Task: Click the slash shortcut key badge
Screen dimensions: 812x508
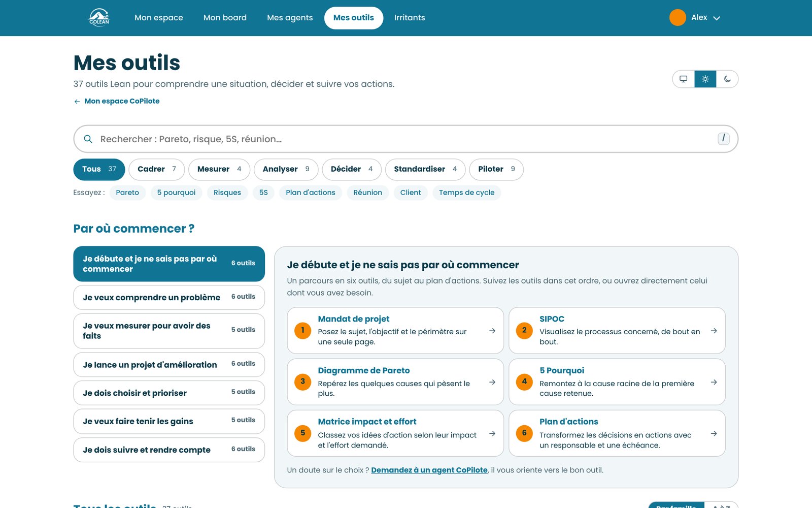Action: [724, 138]
